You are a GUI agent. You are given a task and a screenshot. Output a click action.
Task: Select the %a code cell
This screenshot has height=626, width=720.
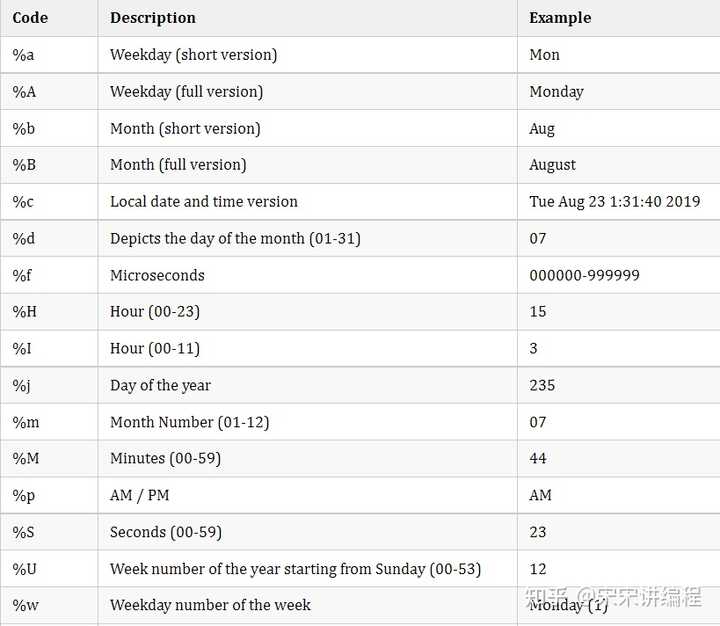23,55
